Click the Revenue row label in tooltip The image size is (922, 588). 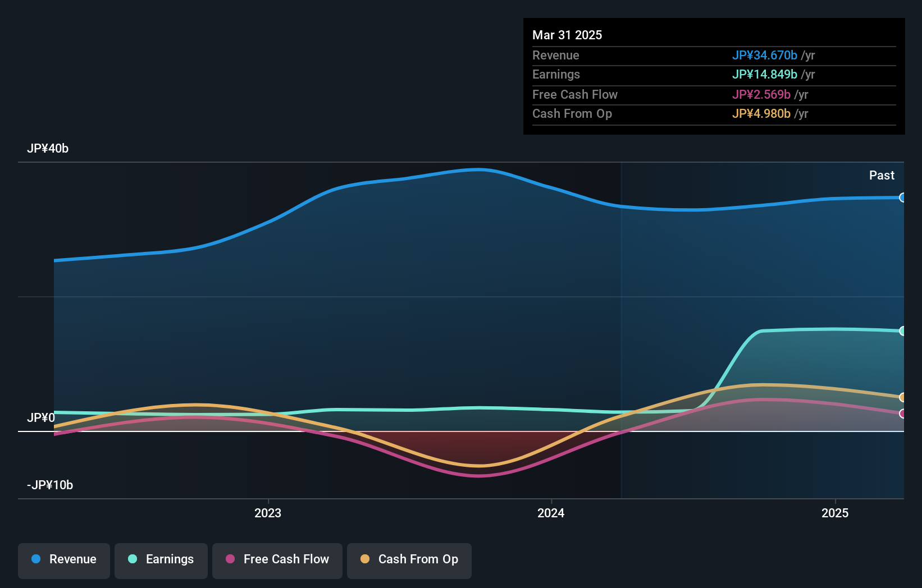[556, 56]
